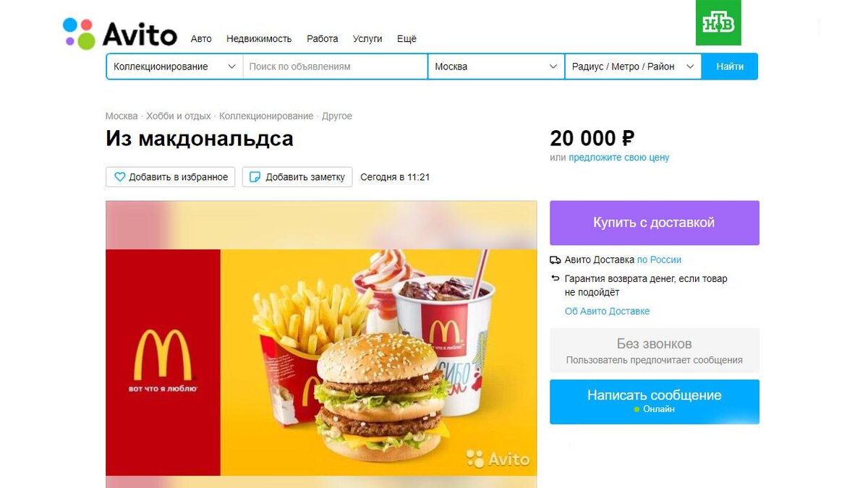Open the Недвижимость menu item

click(259, 39)
